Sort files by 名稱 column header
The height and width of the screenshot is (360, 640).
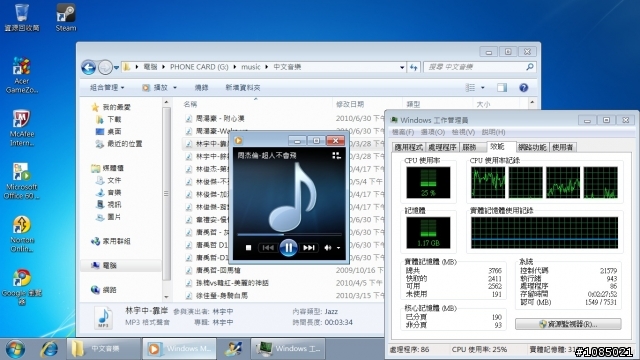[x=190, y=104]
